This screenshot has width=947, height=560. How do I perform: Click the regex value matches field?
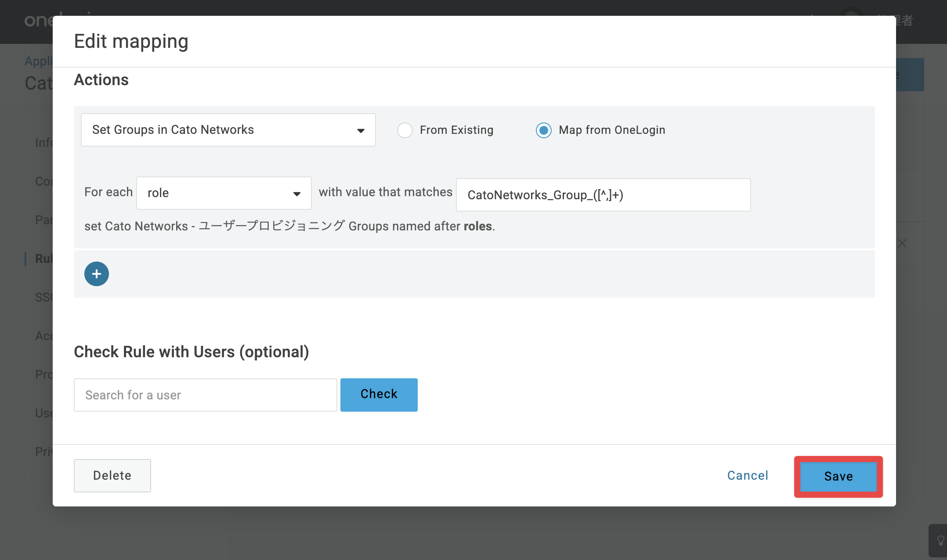coord(604,195)
